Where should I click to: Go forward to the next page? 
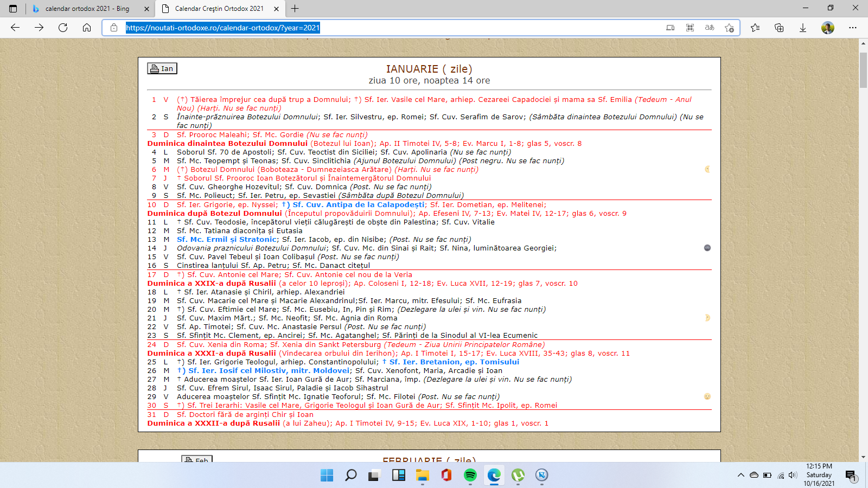click(x=39, y=28)
